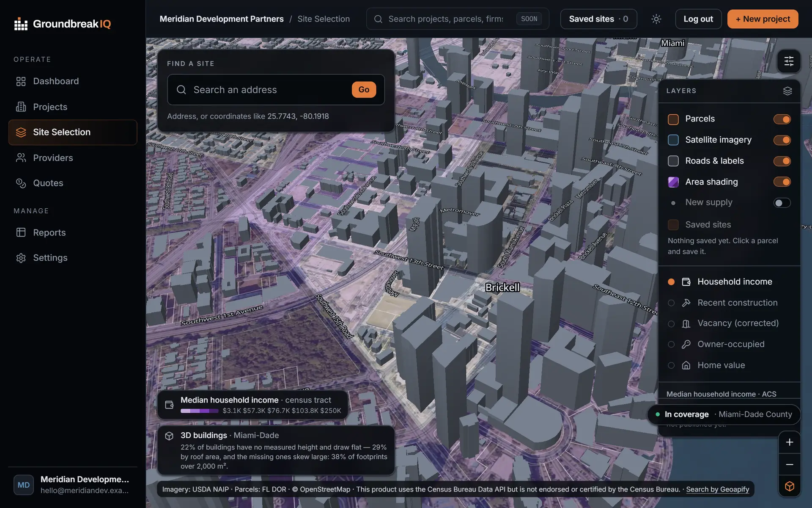Click the Go button for address search
The width and height of the screenshot is (812, 508).
point(364,90)
